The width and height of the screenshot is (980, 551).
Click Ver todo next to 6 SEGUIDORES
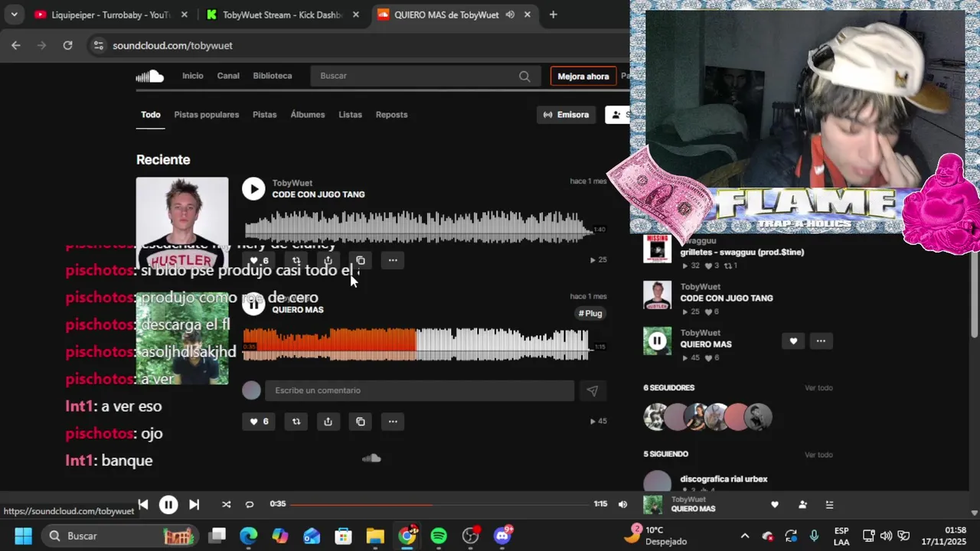pyautogui.click(x=818, y=388)
